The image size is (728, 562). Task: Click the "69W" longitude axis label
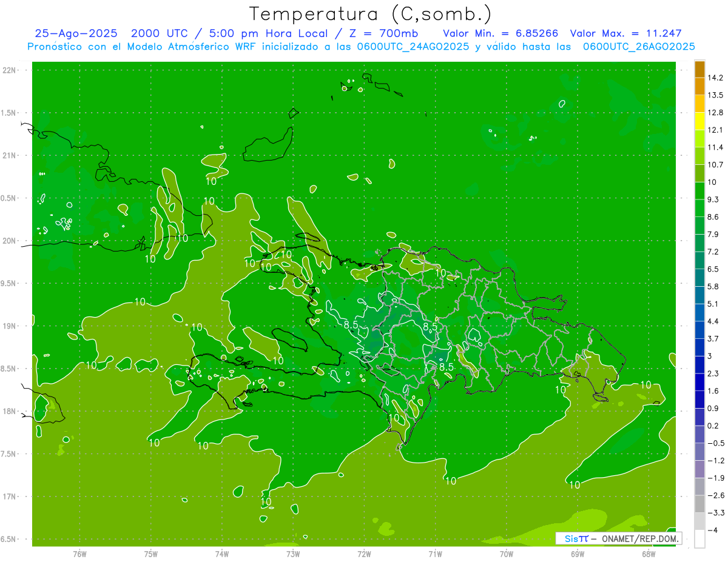578,554
